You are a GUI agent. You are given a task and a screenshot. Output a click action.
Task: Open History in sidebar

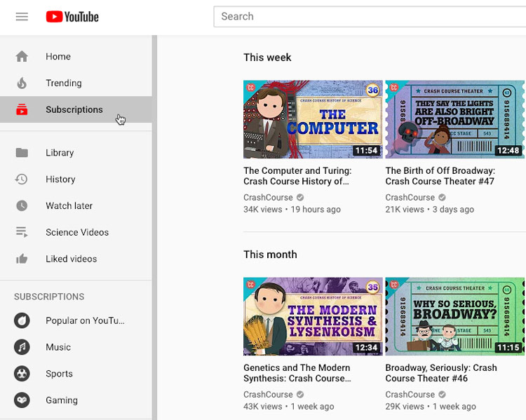76,179
